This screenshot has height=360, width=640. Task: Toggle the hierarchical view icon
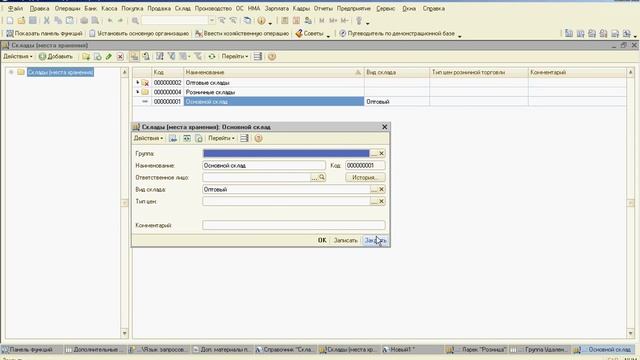134,57
